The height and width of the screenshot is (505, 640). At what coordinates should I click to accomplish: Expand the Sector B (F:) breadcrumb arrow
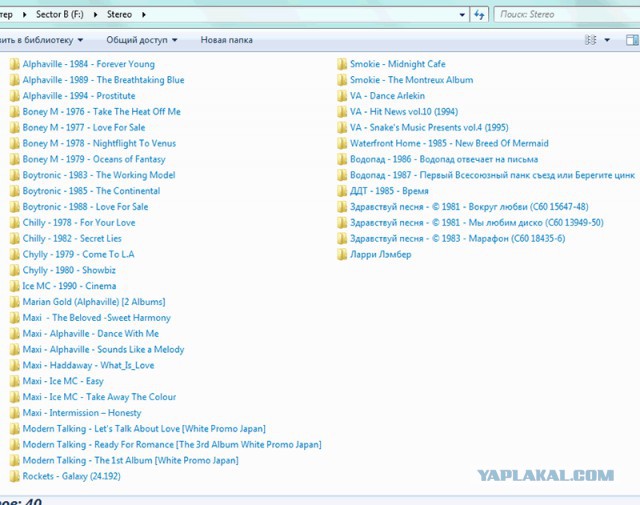click(96, 15)
